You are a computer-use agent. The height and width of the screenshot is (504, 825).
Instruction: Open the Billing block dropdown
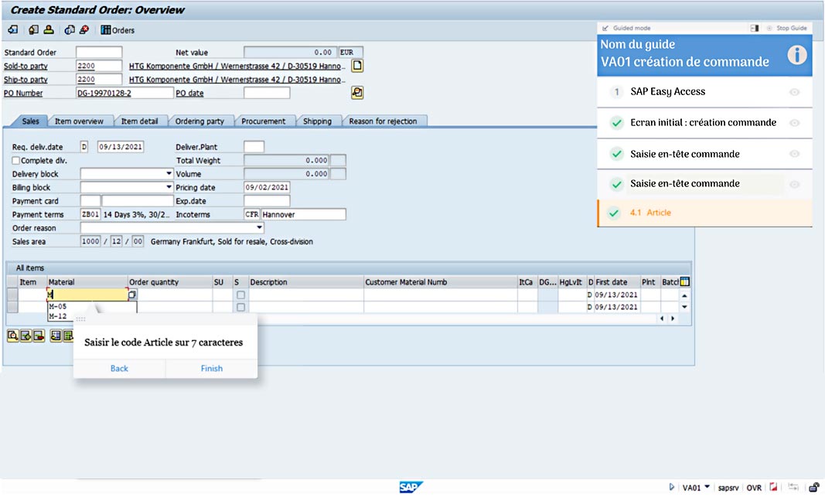click(x=169, y=187)
